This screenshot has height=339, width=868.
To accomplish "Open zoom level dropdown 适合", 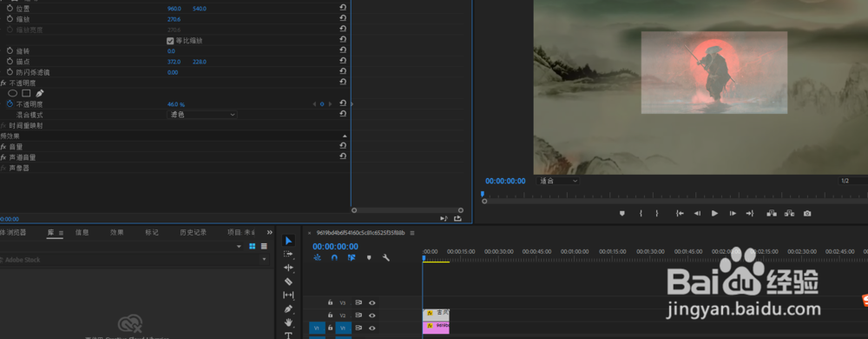I will coord(557,181).
